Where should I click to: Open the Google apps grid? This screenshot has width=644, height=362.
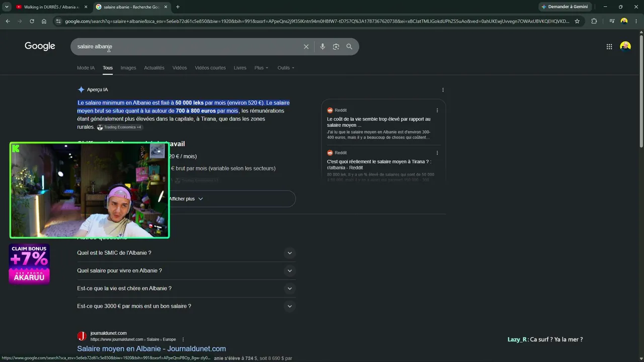(x=609, y=47)
